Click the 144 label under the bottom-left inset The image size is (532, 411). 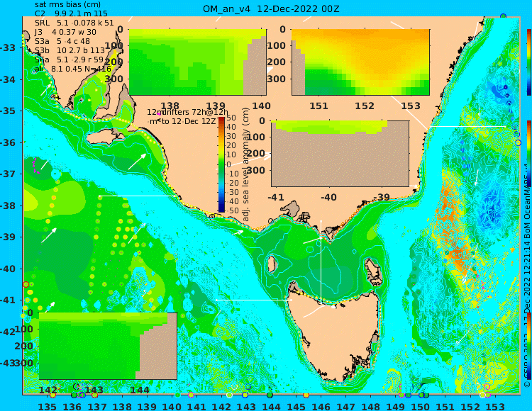[140, 390]
